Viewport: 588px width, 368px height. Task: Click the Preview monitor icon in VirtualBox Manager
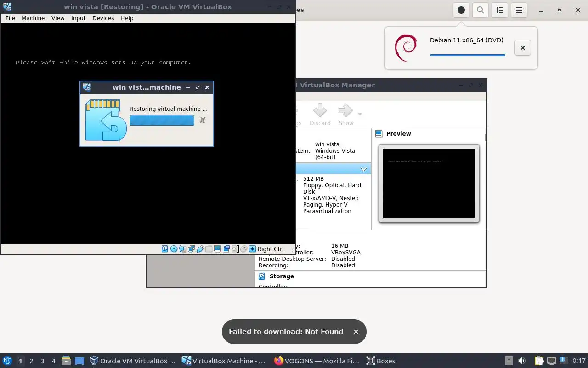click(x=379, y=134)
